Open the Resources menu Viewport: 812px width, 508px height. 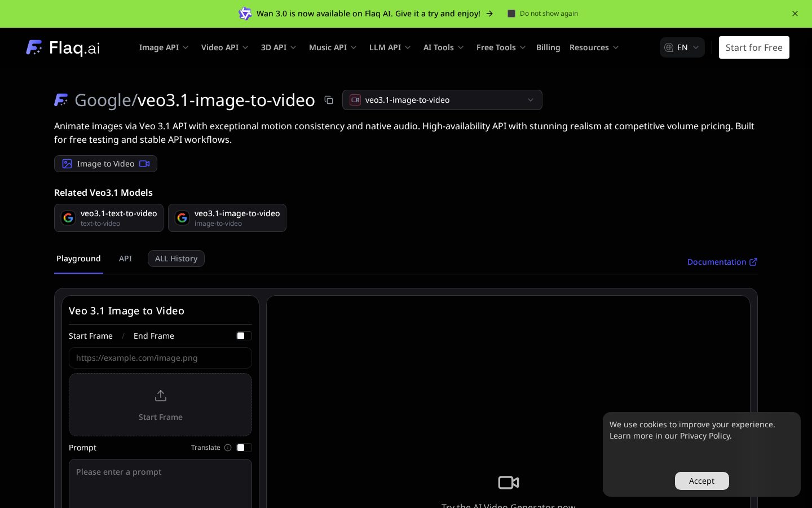click(x=594, y=47)
